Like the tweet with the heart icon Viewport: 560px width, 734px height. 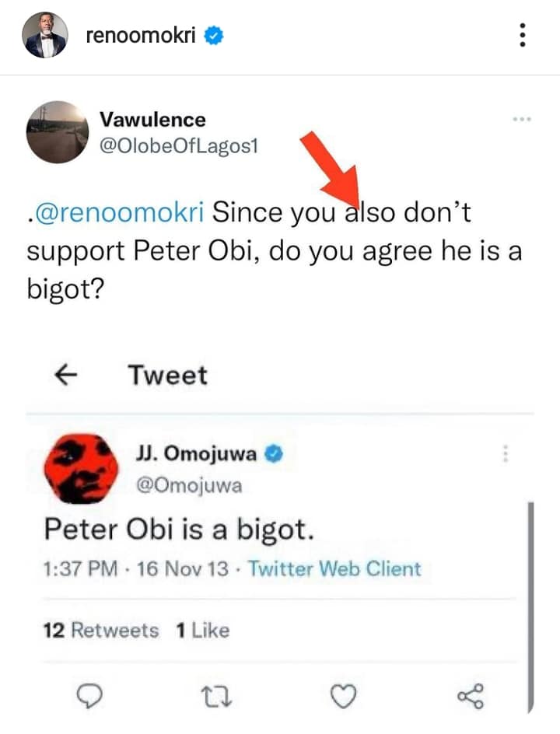343,696
